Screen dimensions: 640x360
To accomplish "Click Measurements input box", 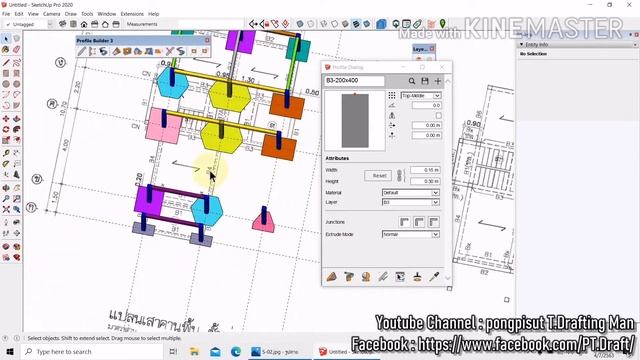I will pos(210,24).
